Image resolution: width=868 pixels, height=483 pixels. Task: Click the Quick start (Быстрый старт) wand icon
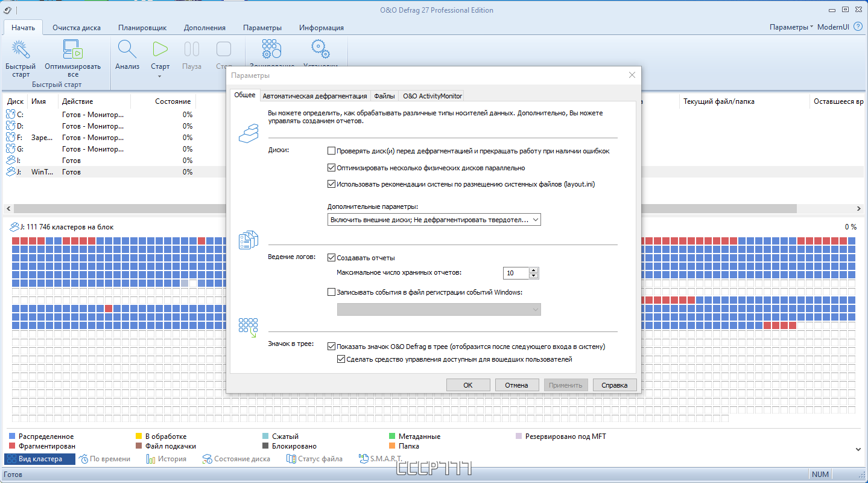pyautogui.click(x=21, y=50)
